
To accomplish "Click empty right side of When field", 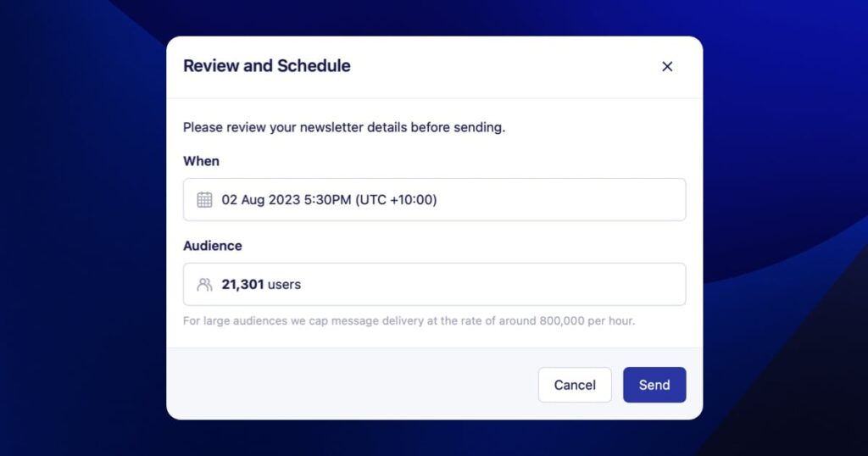I will point(593,200).
